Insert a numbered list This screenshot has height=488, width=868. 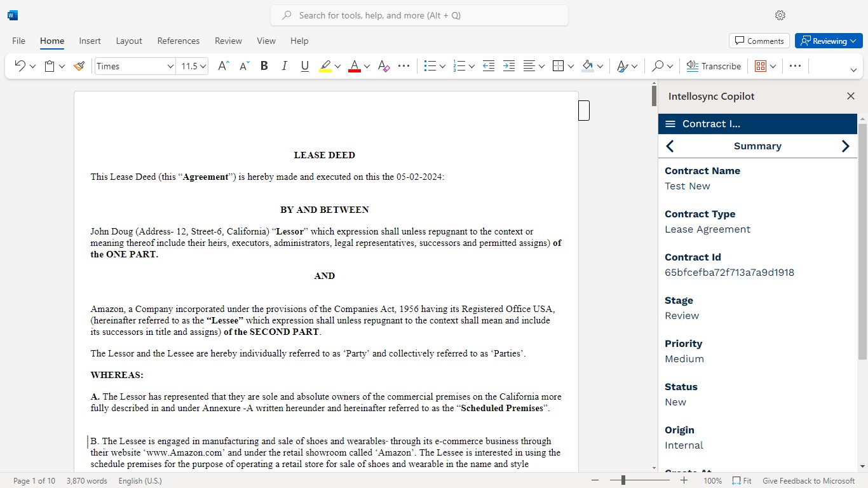459,66
